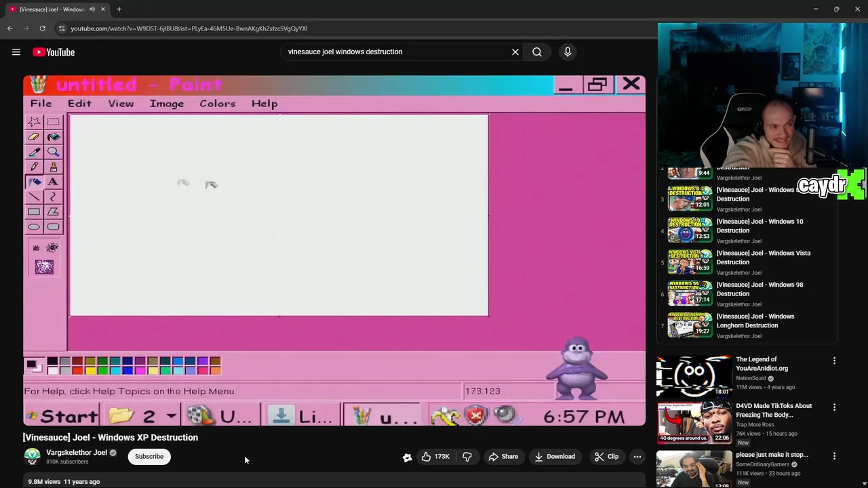Open Windows Longhorn Destruction thumbnail
This screenshot has height=488, width=868.
(690, 325)
